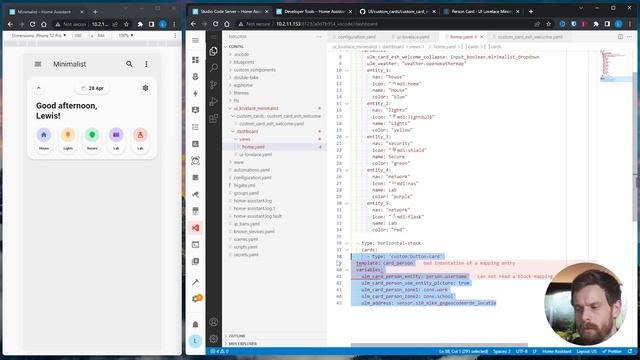This screenshot has width=640, height=360.
Task: Open Explorer panel more actions menu
Action: (x=319, y=37)
